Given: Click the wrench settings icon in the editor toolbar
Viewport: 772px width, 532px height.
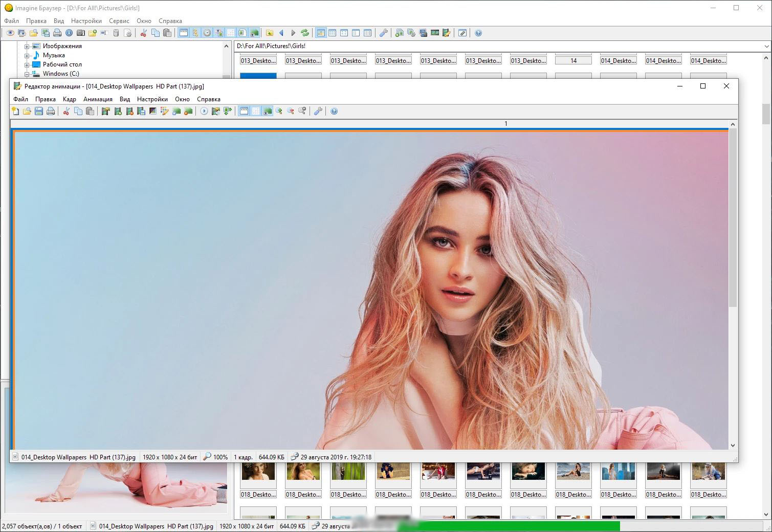Looking at the screenshot, I should click(x=318, y=111).
